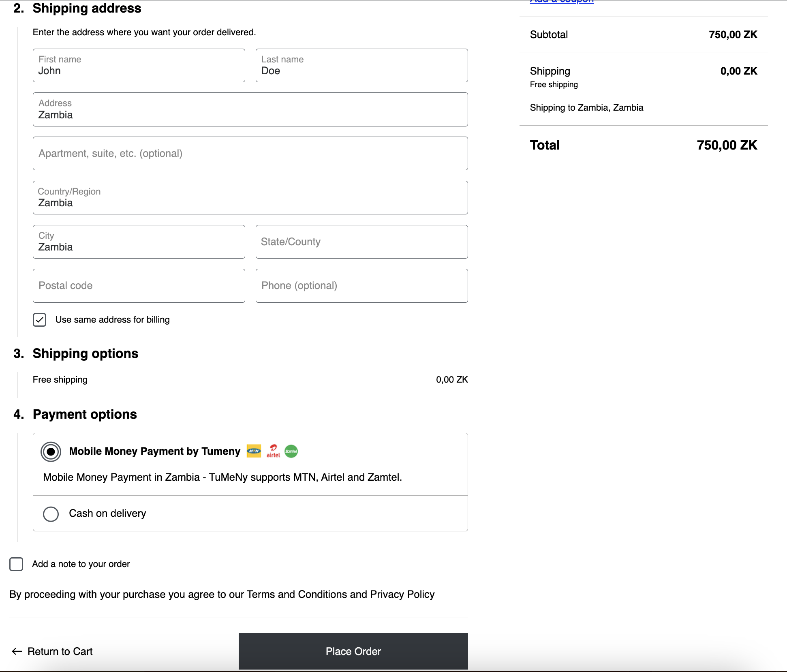This screenshot has width=787, height=672.
Task: Click the Shipping address heading
Action: pos(87,8)
